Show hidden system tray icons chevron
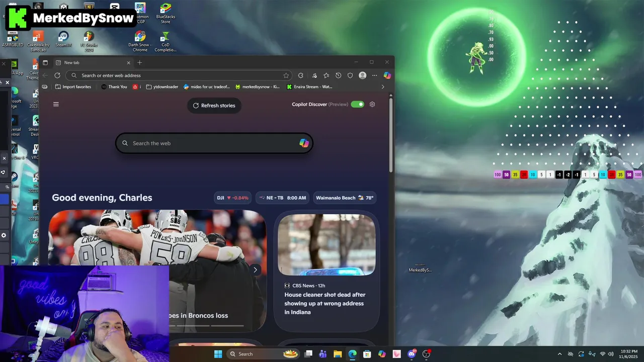 [x=559, y=354]
